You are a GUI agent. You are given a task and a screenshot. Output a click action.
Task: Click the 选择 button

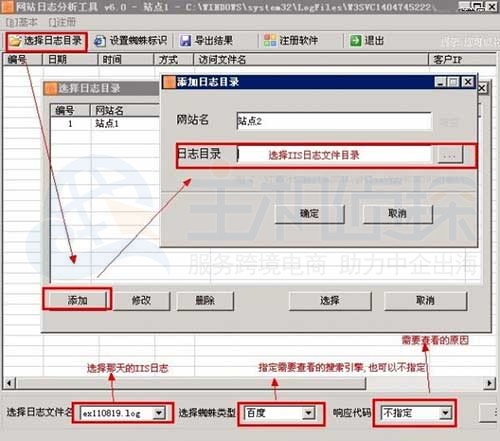click(x=330, y=301)
